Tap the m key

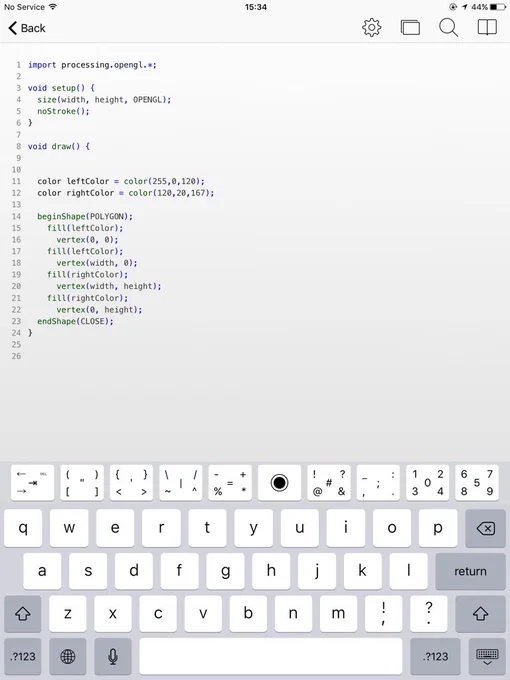coord(338,614)
